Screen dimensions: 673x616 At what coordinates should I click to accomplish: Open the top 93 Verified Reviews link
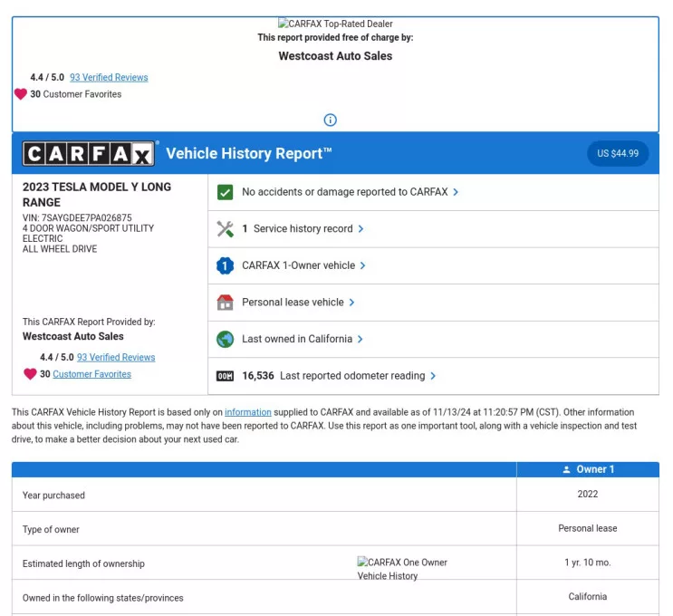click(x=109, y=78)
